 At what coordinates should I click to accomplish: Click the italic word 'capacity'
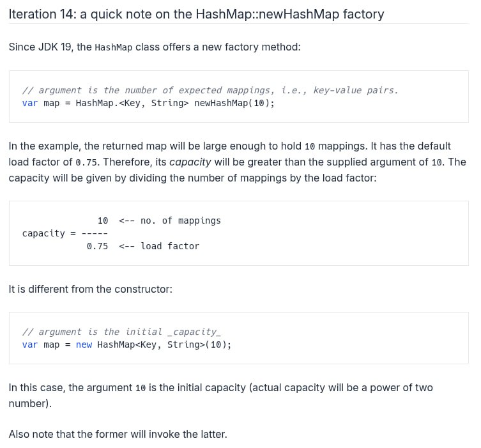coord(190,162)
